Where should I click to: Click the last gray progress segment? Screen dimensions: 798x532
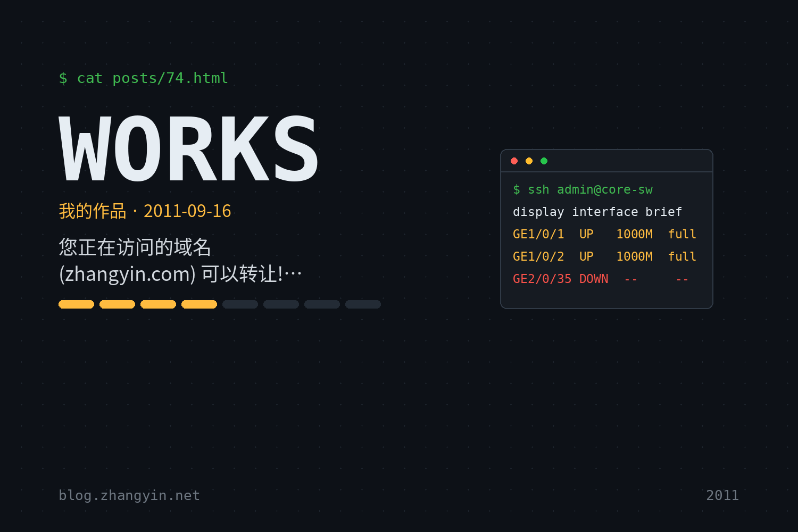click(x=363, y=304)
